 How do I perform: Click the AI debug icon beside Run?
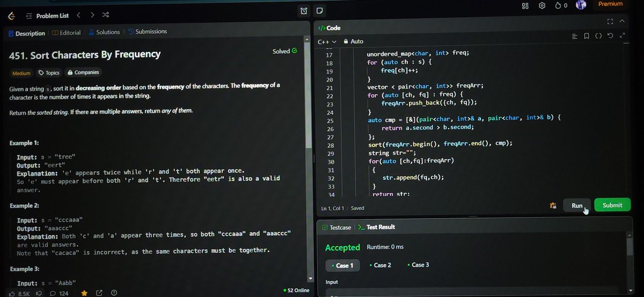pyautogui.click(x=552, y=205)
